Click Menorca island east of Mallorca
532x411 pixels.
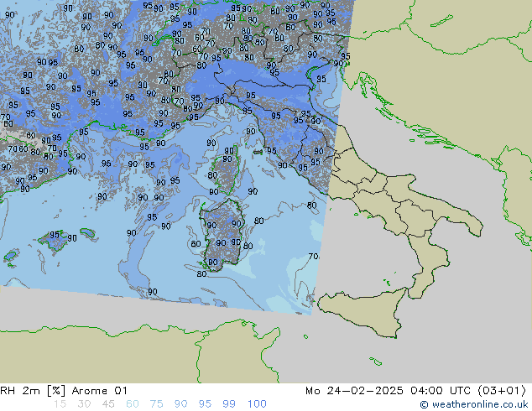click(x=88, y=233)
